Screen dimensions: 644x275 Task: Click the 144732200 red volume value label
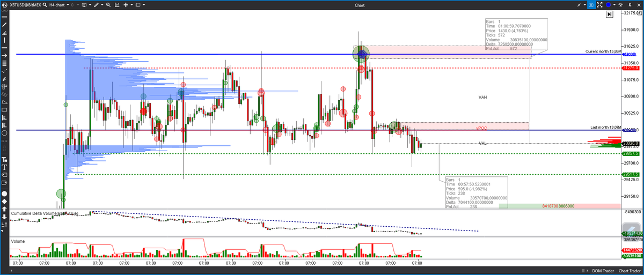tap(631, 250)
